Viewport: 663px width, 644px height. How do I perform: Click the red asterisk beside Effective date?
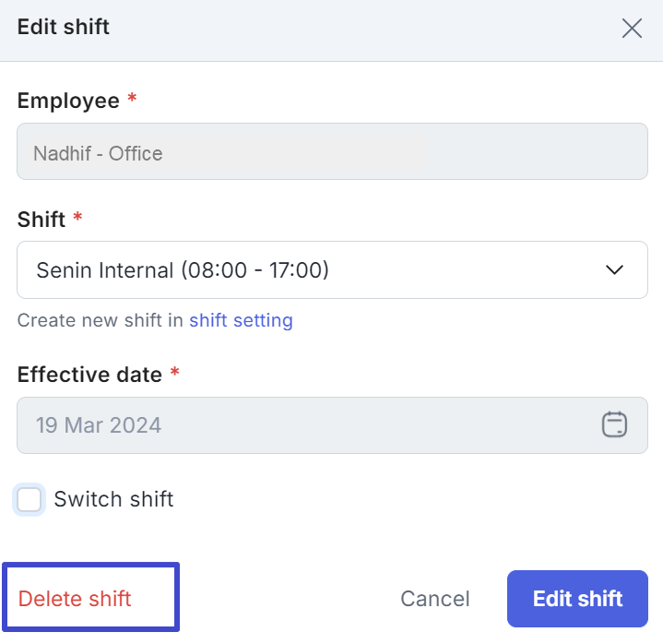coord(174,372)
